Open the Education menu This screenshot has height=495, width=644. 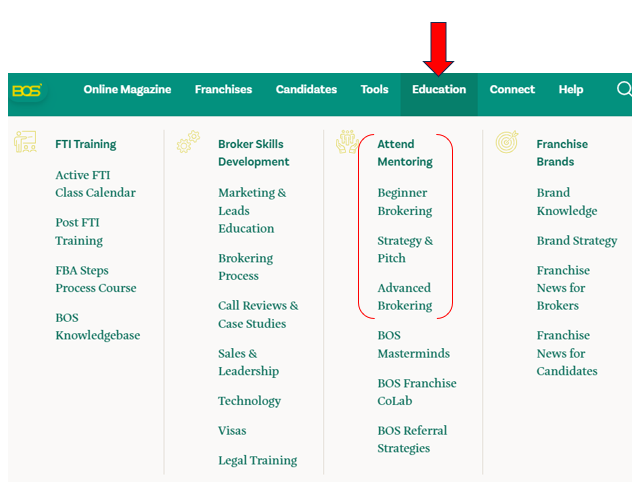tap(439, 90)
